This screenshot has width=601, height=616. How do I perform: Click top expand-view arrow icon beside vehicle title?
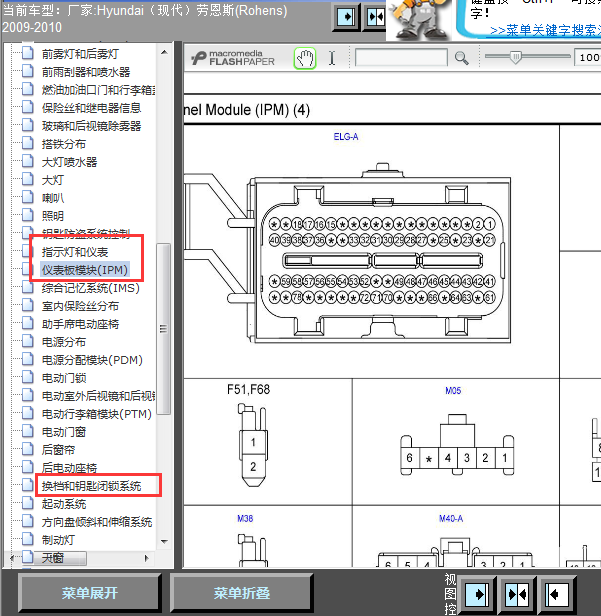point(346,17)
